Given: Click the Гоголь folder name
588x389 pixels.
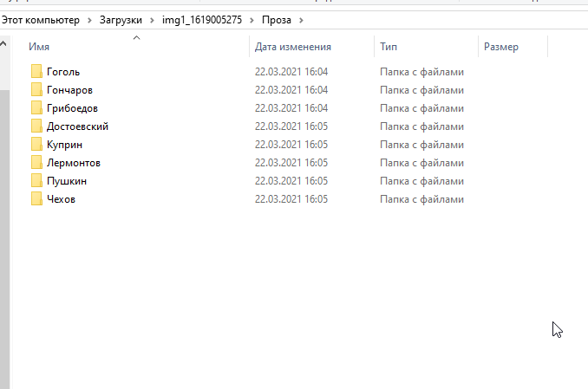Looking at the screenshot, I should coord(63,72).
